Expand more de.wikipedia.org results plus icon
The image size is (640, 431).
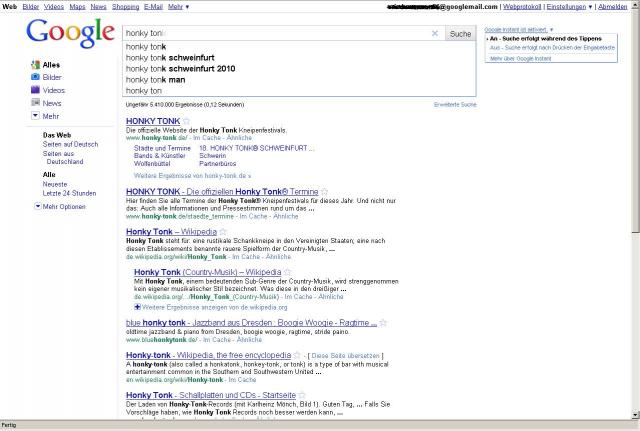tap(138, 307)
